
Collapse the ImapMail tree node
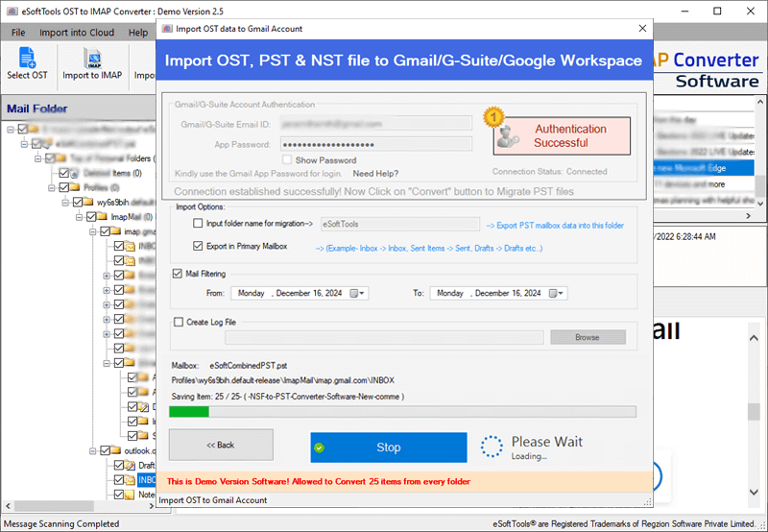[x=79, y=217]
